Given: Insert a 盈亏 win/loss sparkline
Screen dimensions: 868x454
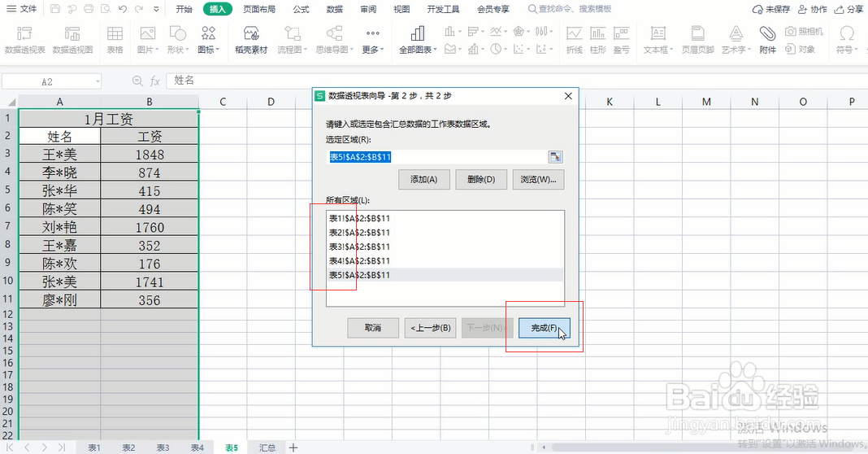Looking at the screenshot, I should pos(622,39).
